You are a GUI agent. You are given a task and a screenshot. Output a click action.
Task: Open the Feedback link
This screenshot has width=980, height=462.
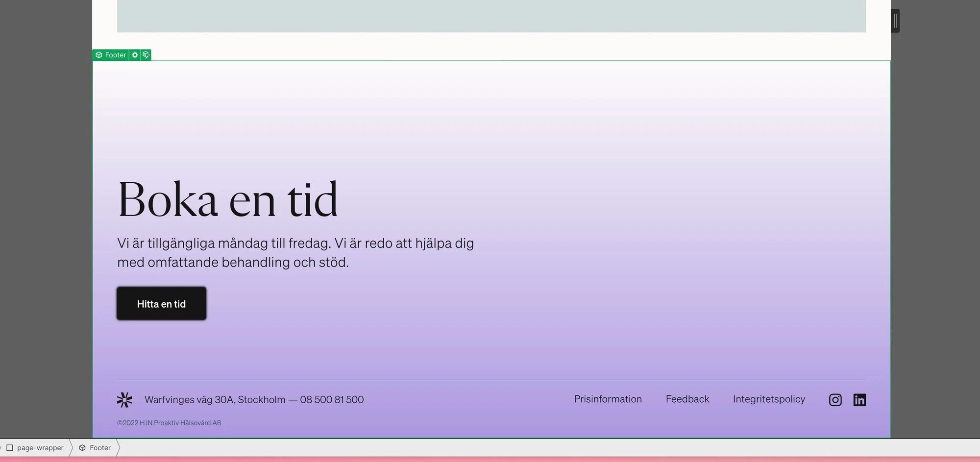(x=687, y=399)
